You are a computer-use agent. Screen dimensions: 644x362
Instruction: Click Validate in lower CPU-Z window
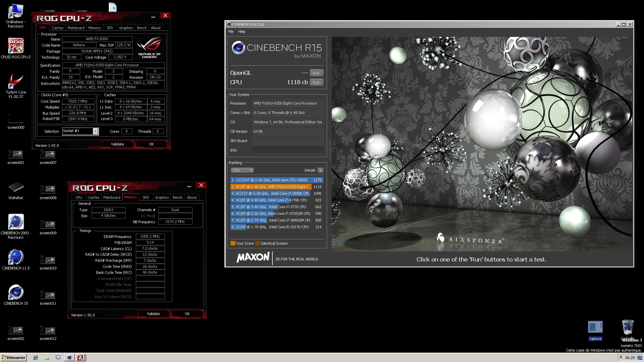[153, 314]
